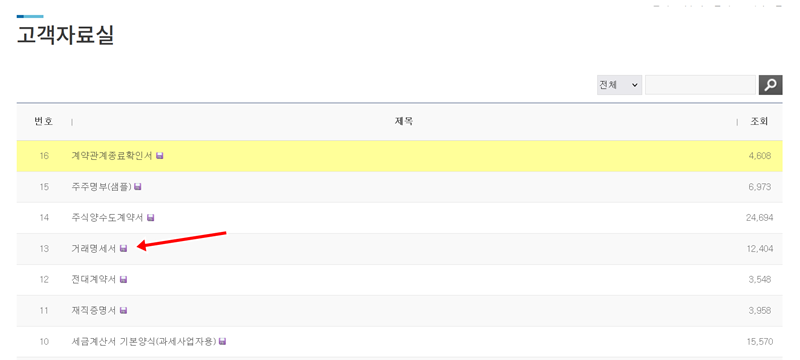Click the view count 6,973
800x360 pixels.
point(760,187)
